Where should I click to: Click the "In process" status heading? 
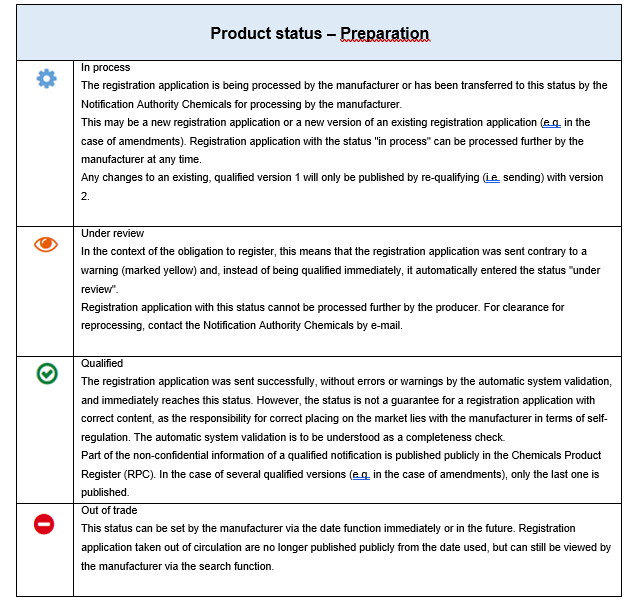tap(105, 68)
